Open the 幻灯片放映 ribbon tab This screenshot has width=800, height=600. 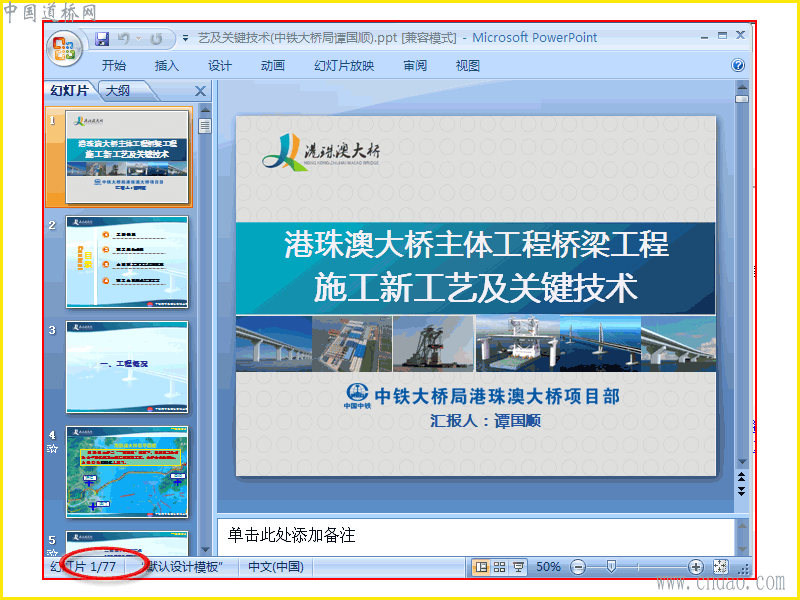click(344, 66)
